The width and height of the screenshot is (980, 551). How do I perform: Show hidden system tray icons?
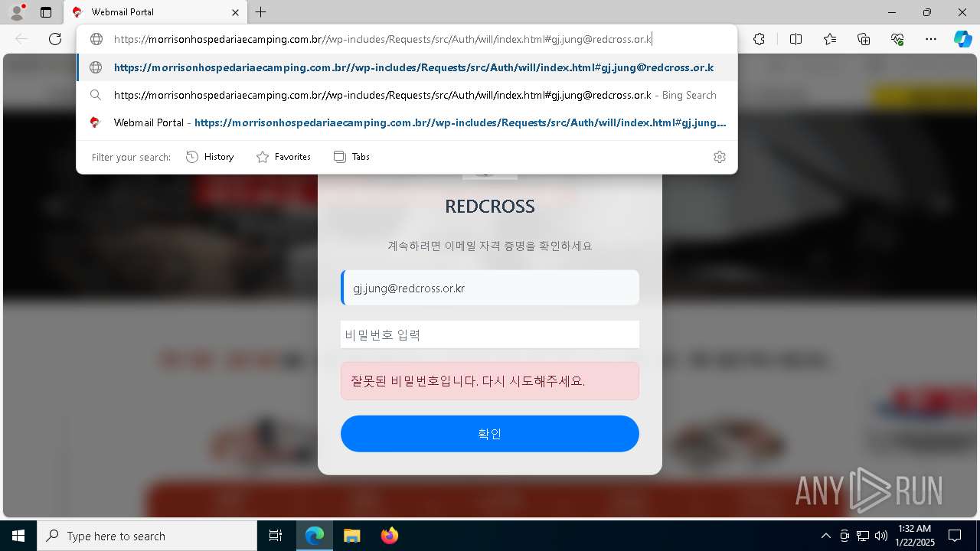(825, 536)
